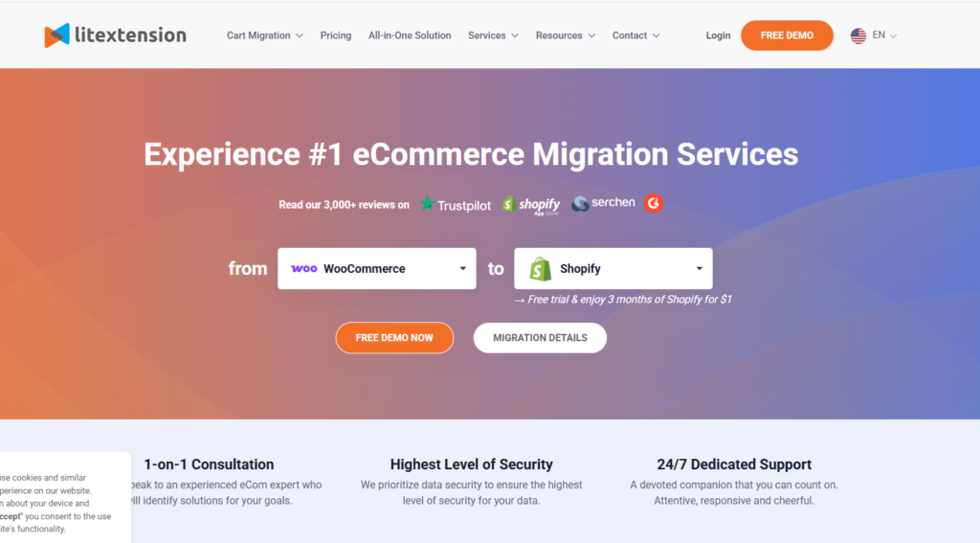Viewport: 980px width, 543px height.
Task: Open the source cart WooCommerce dropdown
Action: (x=377, y=268)
